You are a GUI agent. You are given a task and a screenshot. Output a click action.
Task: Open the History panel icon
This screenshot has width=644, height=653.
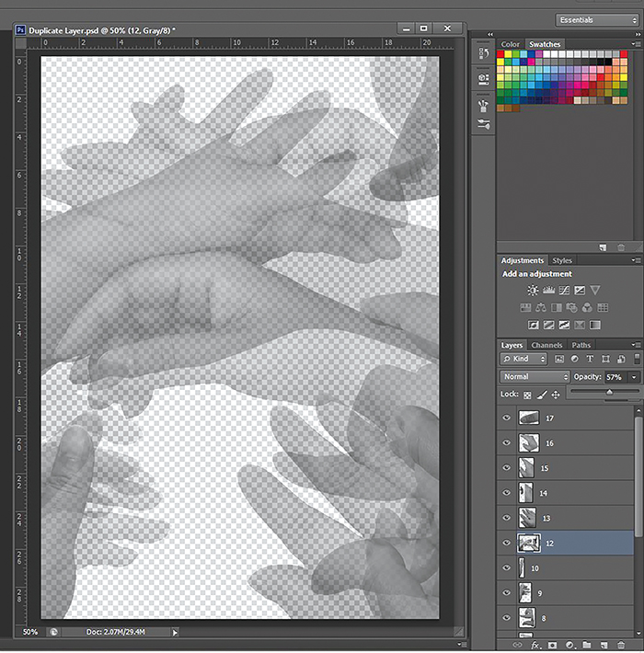click(x=484, y=55)
